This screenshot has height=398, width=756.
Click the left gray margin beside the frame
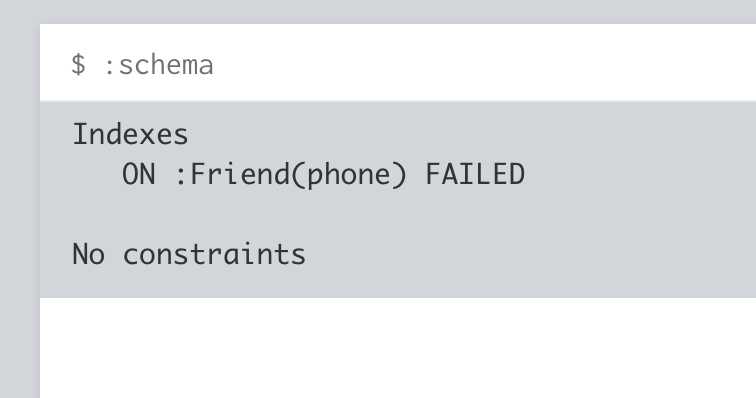[20, 211]
